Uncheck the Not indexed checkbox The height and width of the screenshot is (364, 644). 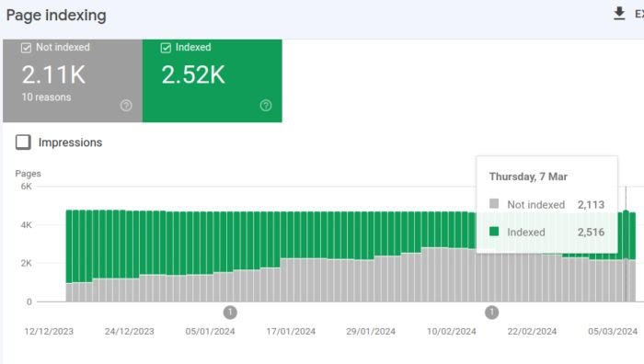(26, 48)
